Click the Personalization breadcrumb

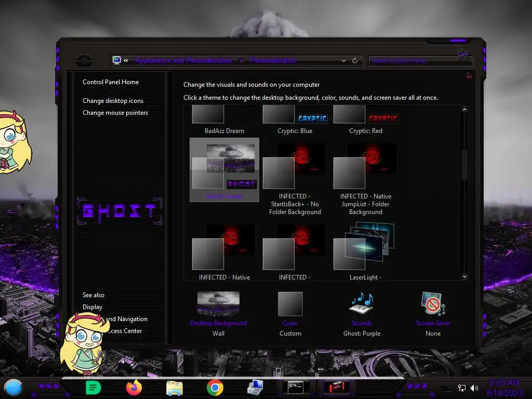[273, 60]
